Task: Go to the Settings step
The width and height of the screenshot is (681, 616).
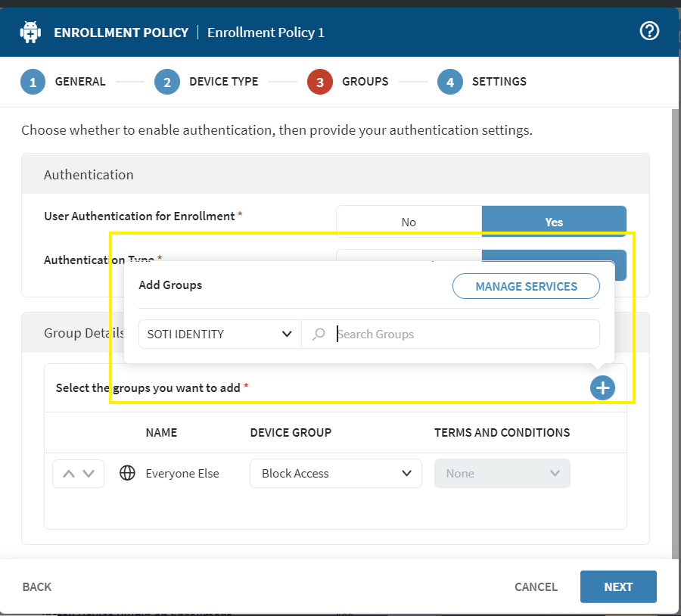Action: [499, 82]
